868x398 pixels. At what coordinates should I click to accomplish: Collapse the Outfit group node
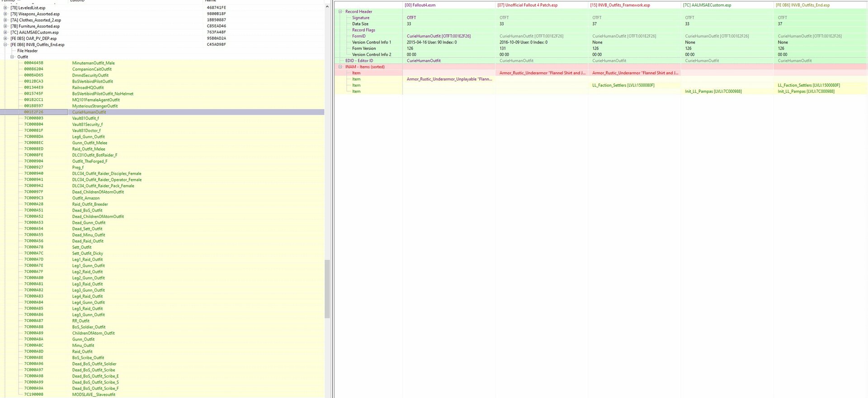tap(12, 57)
